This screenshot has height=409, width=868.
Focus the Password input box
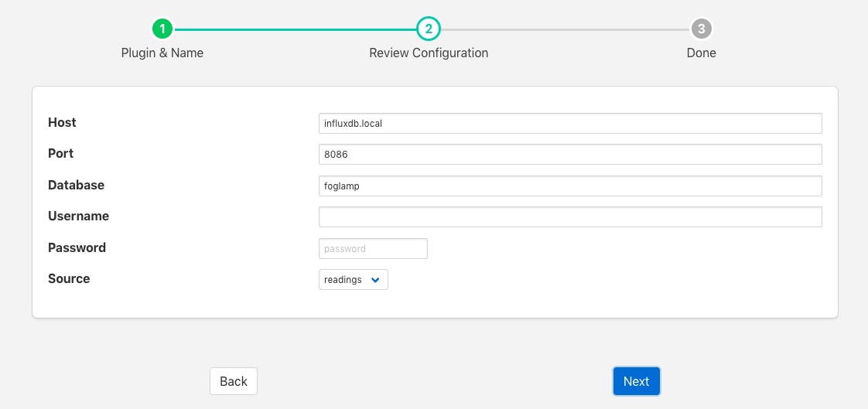(x=373, y=249)
